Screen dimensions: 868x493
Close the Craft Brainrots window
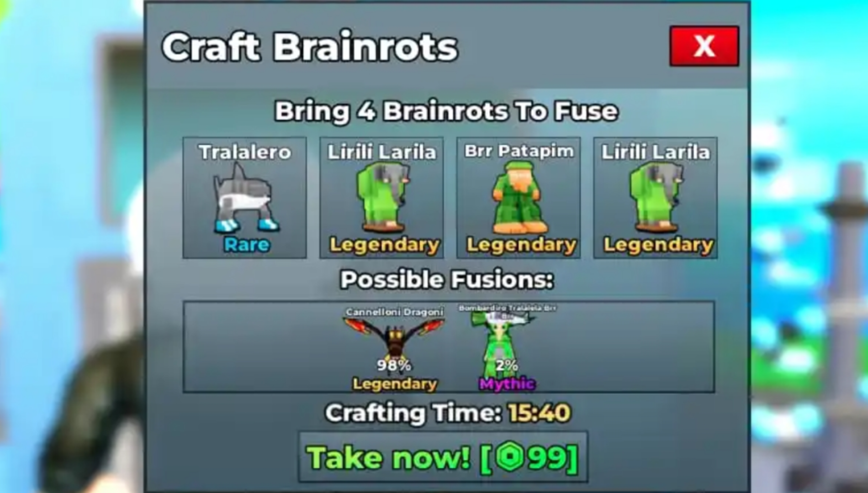[x=704, y=46]
